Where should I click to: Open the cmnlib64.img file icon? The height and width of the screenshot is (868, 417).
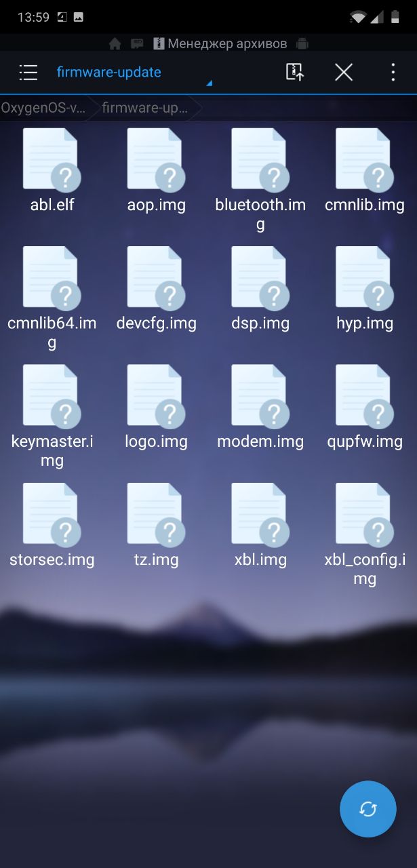[52, 277]
